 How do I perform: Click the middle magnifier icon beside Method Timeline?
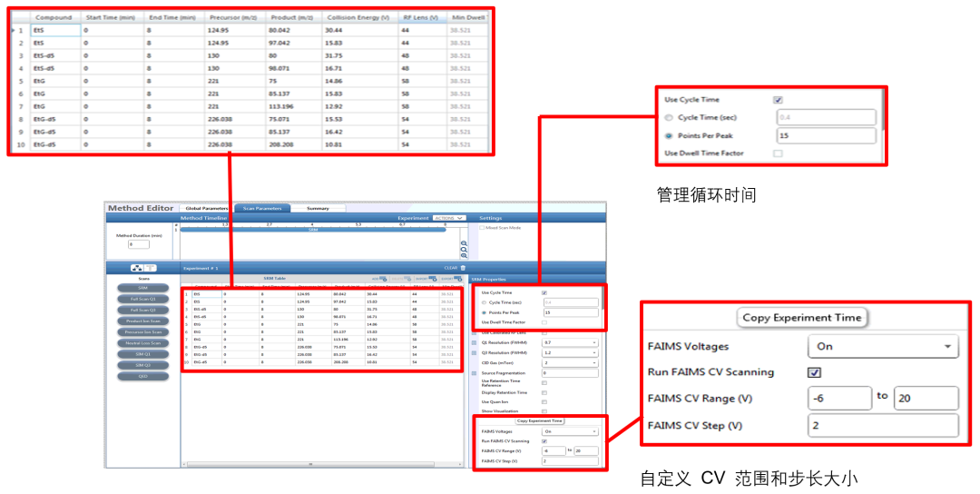pos(464,250)
